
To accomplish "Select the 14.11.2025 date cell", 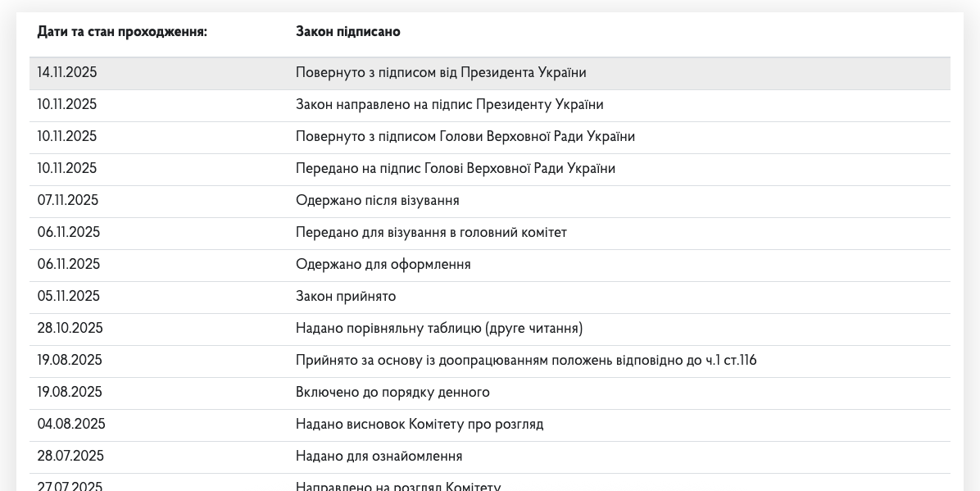I will pos(67,73).
